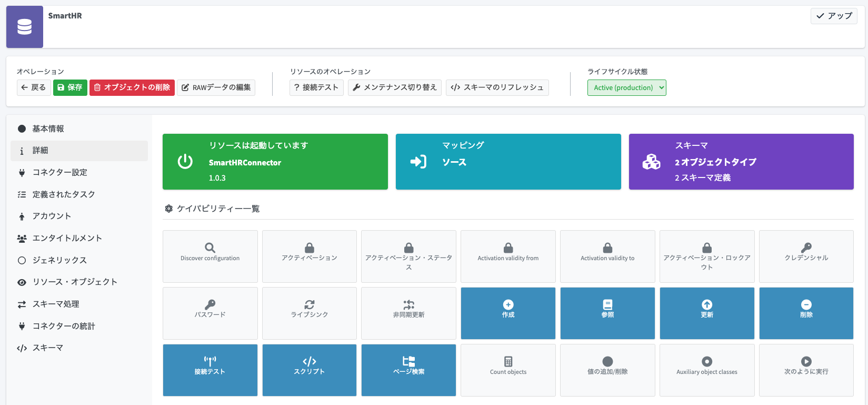
Task: Select 基本情報 in the sidebar
Action: click(x=79, y=129)
